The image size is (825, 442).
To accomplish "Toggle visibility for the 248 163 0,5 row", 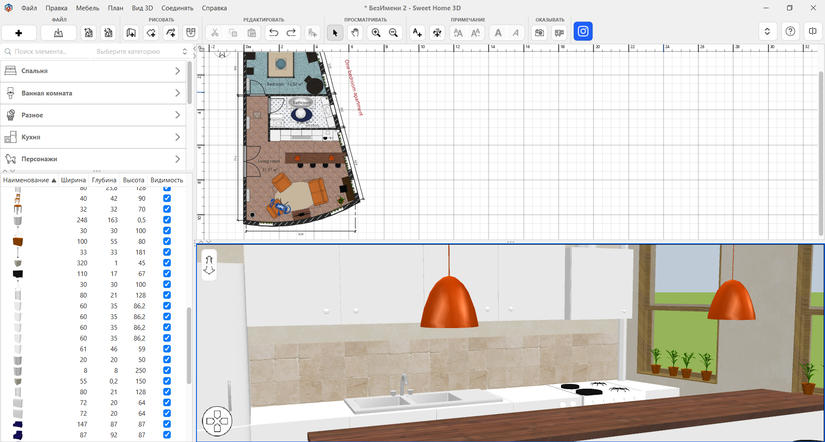I will (167, 220).
